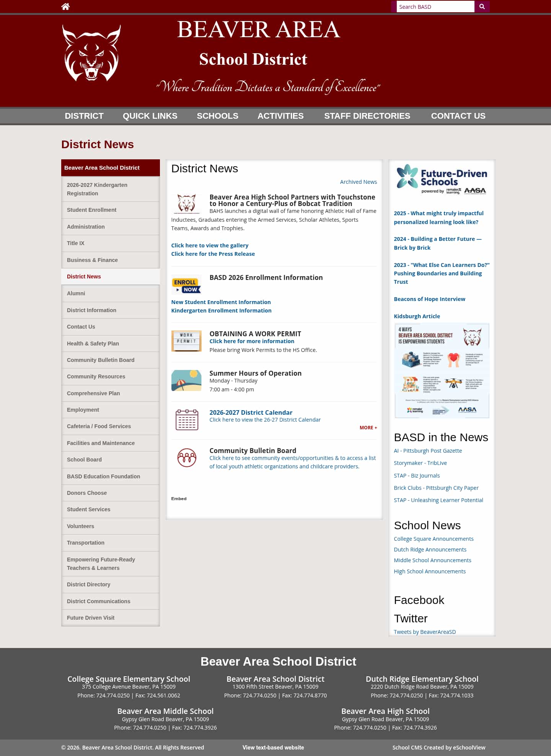This screenshot has height=756, width=551.
Task: Open Beacons of Hope Interview link
Action: (x=429, y=299)
